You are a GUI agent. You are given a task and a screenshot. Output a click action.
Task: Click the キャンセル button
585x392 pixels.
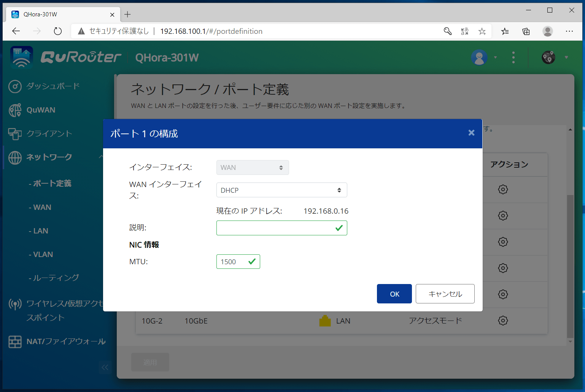pyautogui.click(x=445, y=294)
